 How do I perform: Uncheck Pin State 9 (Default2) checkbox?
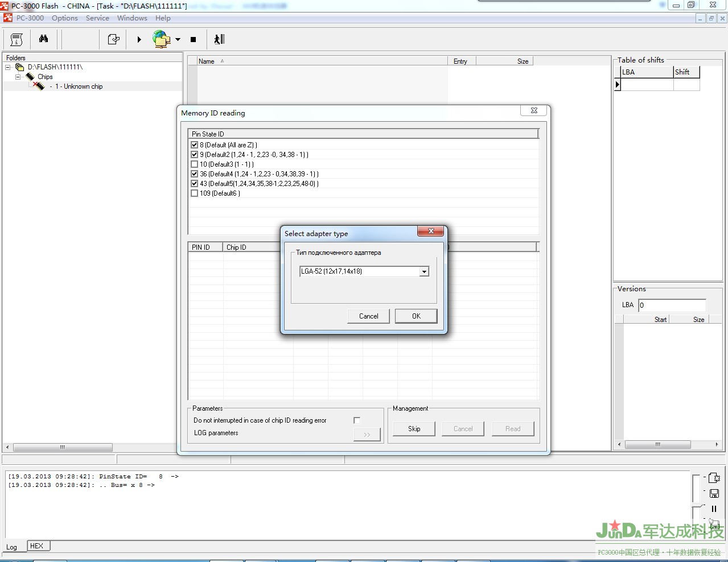(x=194, y=155)
